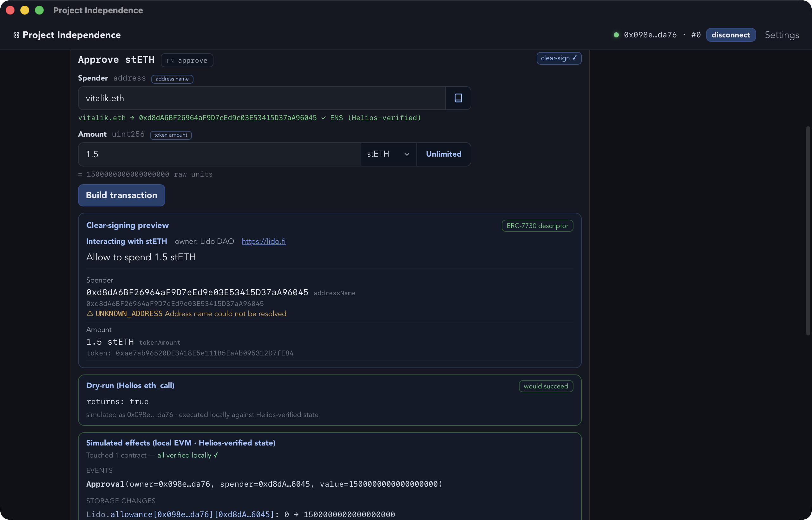812x520 pixels.
Task: Open the stETH token dropdown
Action: tap(389, 154)
